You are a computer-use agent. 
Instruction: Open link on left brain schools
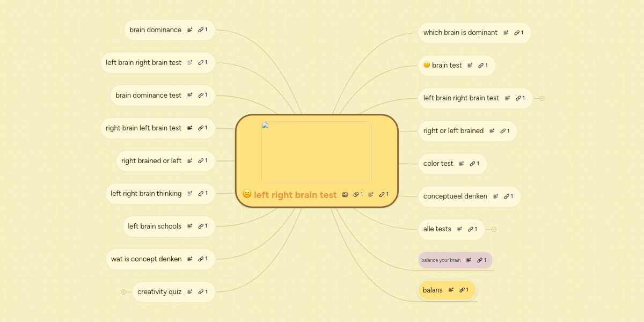click(x=202, y=226)
